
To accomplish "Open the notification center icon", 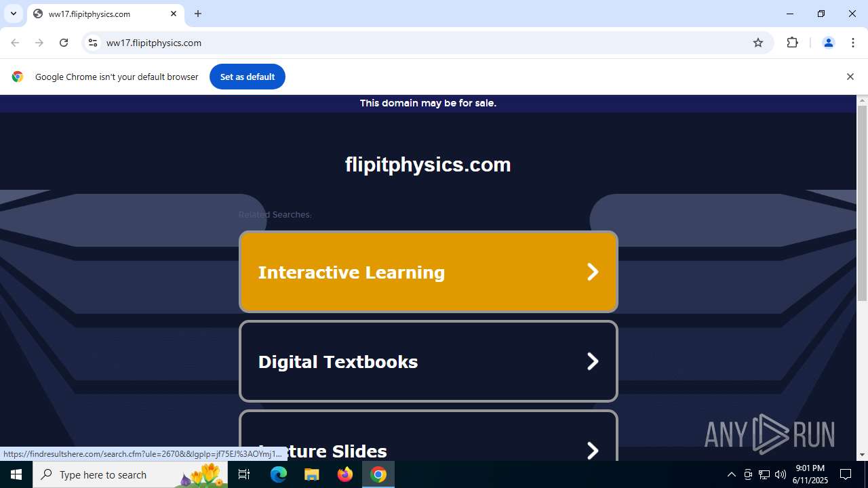I will click(846, 474).
